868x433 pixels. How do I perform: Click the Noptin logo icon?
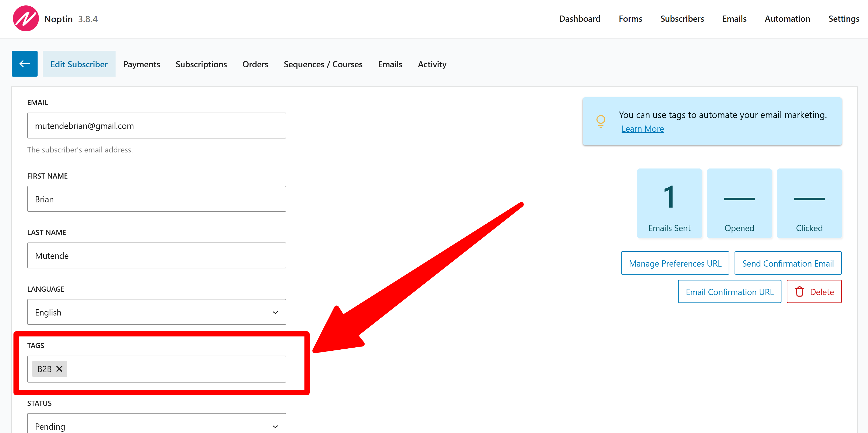[x=26, y=19]
